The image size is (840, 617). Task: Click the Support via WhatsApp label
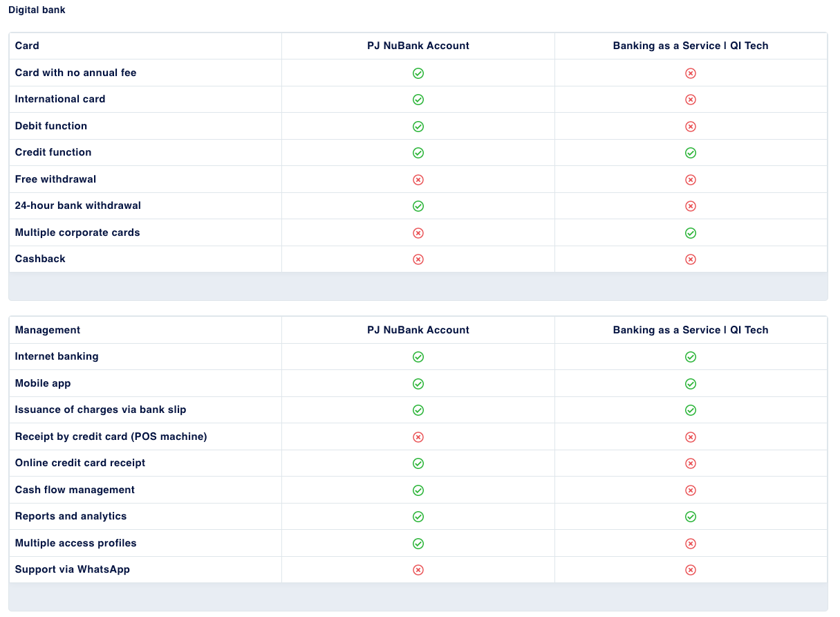pos(73,569)
